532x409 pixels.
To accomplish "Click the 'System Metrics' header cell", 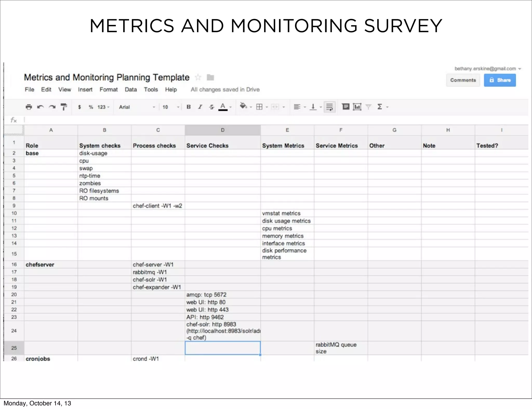I will coord(287,142).
